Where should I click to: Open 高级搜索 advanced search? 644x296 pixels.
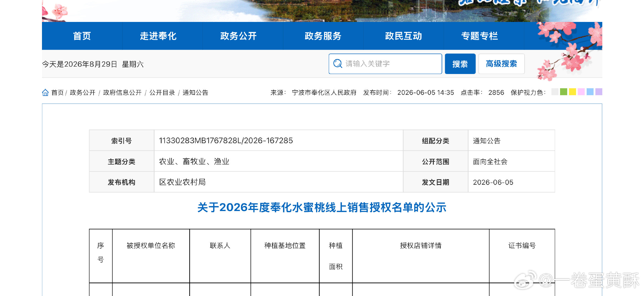[501, 64]
